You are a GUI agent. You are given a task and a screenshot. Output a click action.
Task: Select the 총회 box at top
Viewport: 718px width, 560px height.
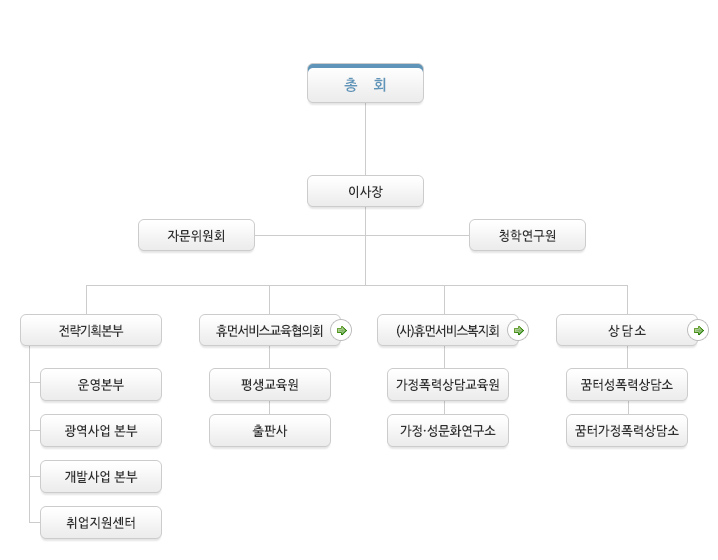click(x=365, y=85)
